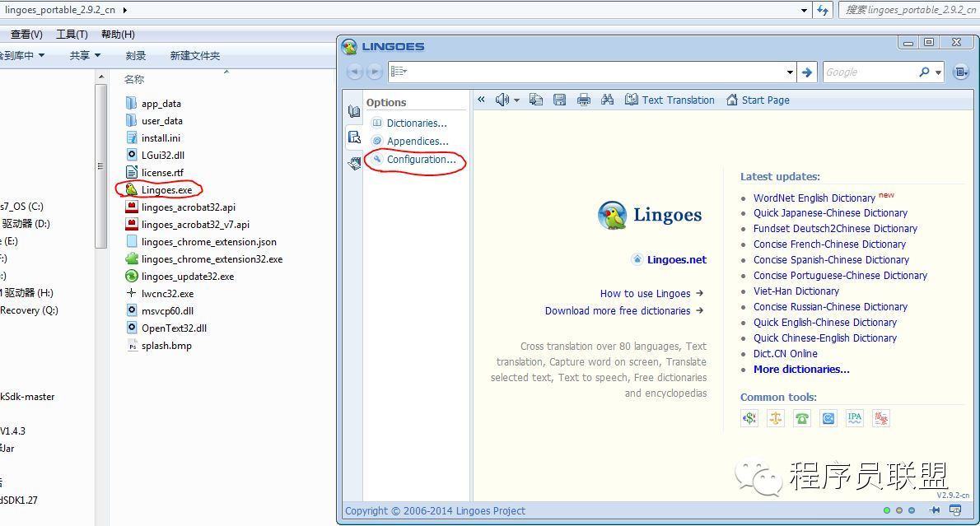The width and height of the screenshot is (980, 526).
Task: Click the refresh icon beside the Explorer address bar
Action: click(x=823, y=10)
